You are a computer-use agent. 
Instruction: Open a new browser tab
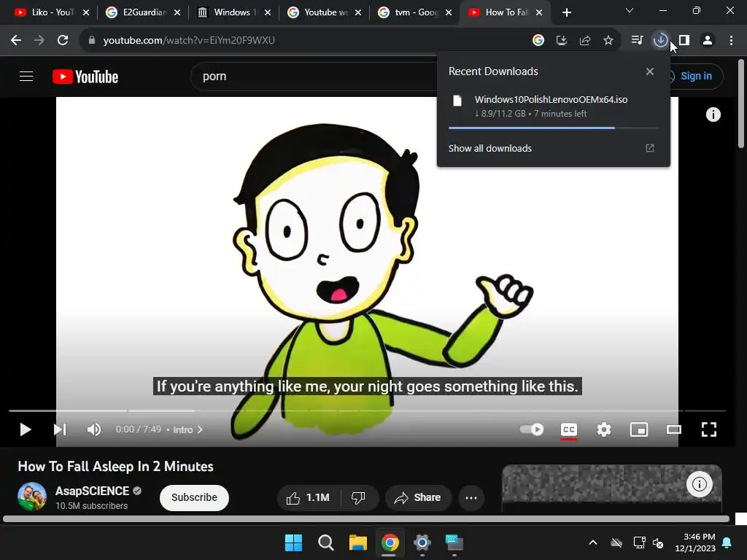coord(566,12)
